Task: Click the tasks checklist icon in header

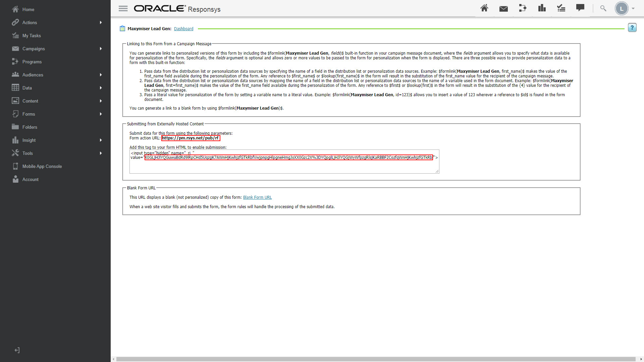Action: point(561,8)
